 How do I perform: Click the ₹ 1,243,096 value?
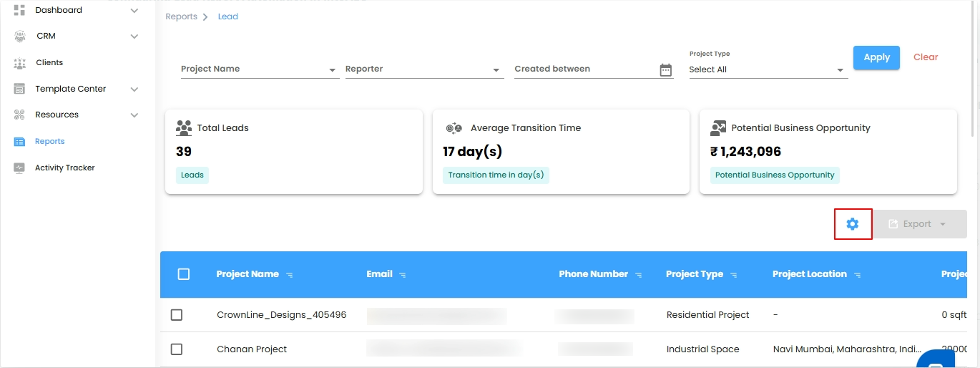pos(745,152)
